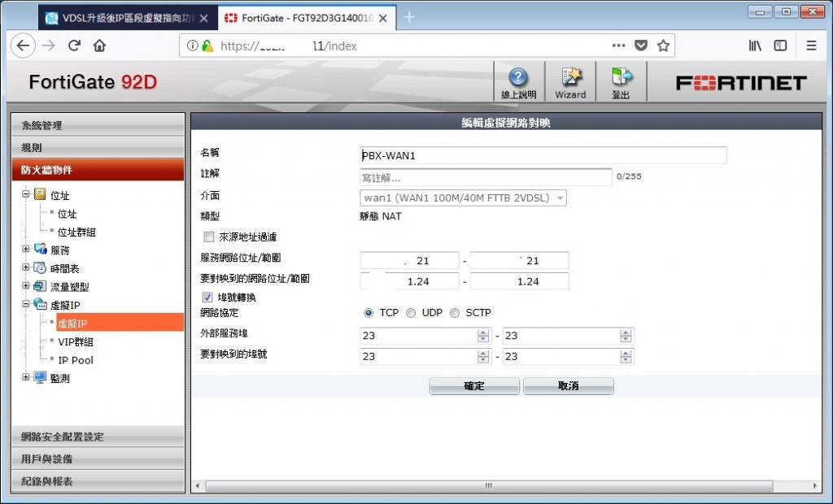This screenshot has height=504, width=833.
Task: Open the 規則 menu section
Action: [98, 147]
